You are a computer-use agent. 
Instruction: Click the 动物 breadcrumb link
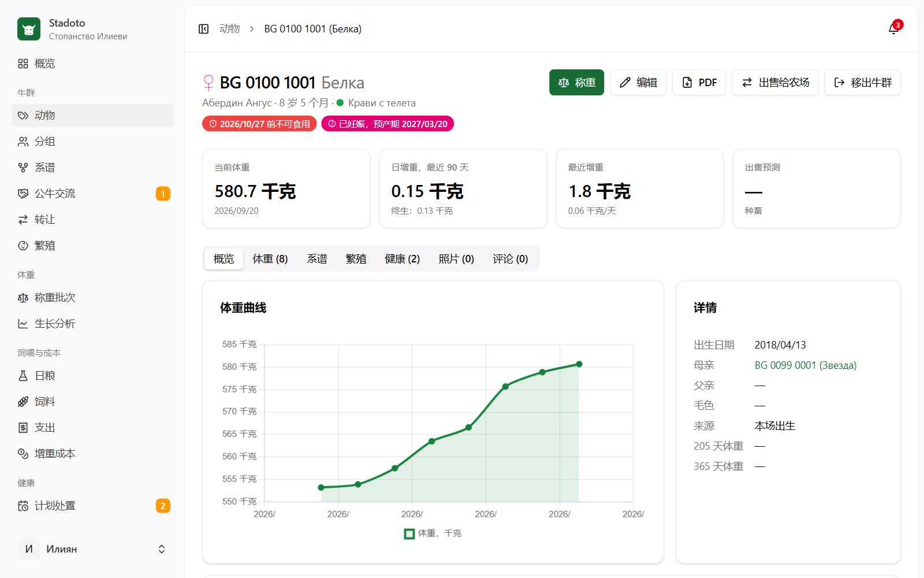(x=229, y=29)
